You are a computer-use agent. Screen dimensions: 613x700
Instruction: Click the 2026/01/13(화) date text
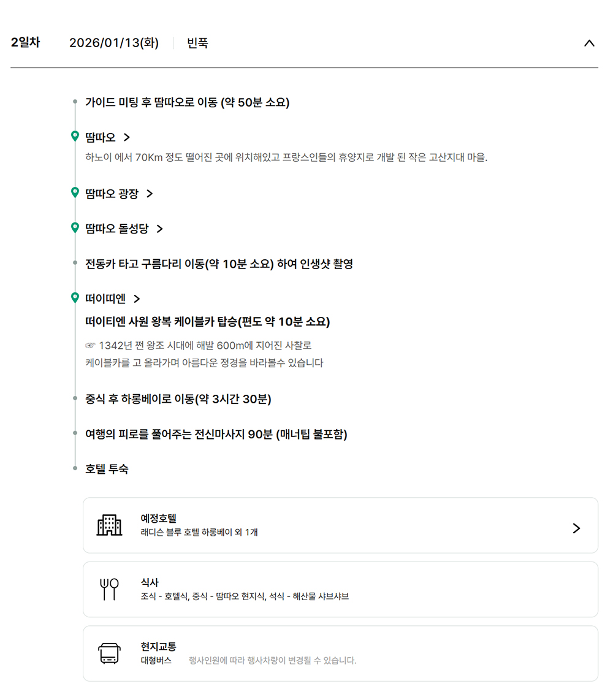114,43
